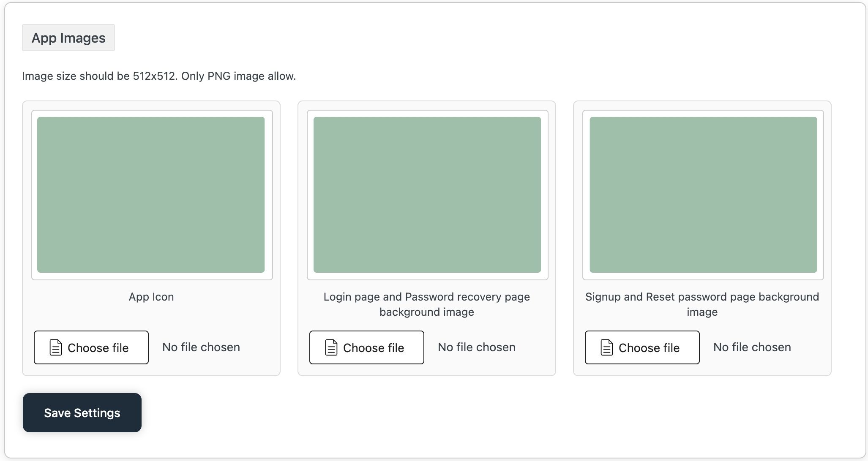Click the file icon in the Signup background chooser
This screenshot has height=461, width=868.
[x=607, y=347]
